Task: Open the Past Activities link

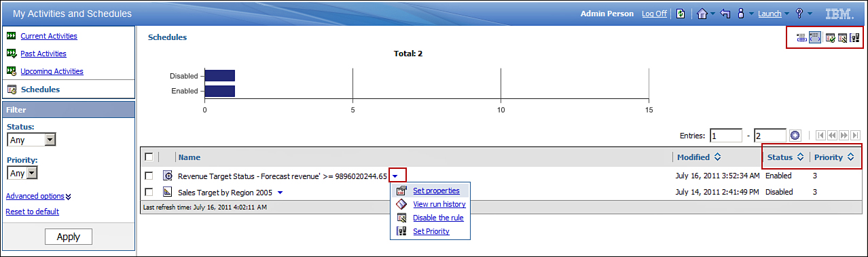Action: pos(43,54)
